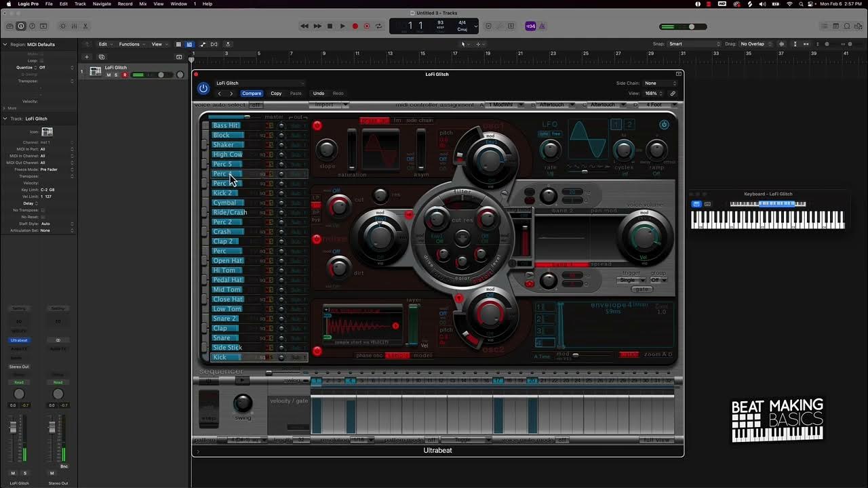Open the Functions menu in tracks area
This screenshot has width=868, height=488.
[x=131, y=44]
